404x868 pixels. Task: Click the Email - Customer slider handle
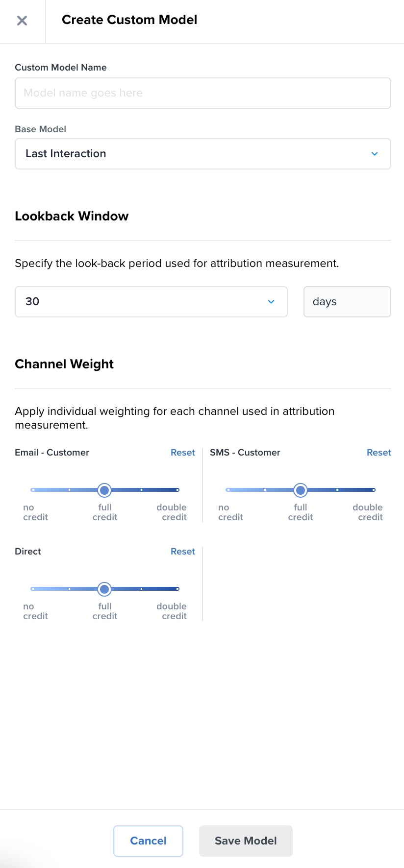coord(104,490)
